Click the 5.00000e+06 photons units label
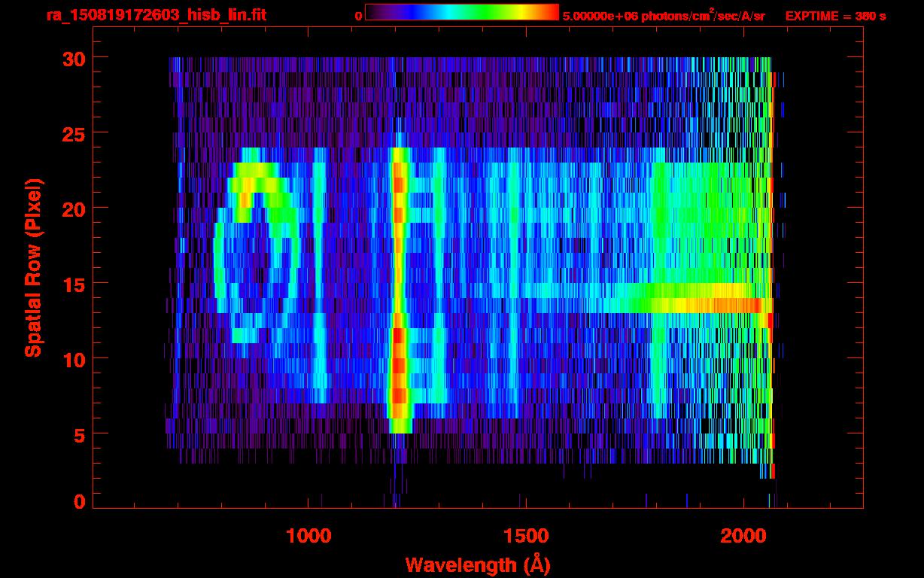The width and height of the screenshot is (924, 578). click(x=663, y=16)
